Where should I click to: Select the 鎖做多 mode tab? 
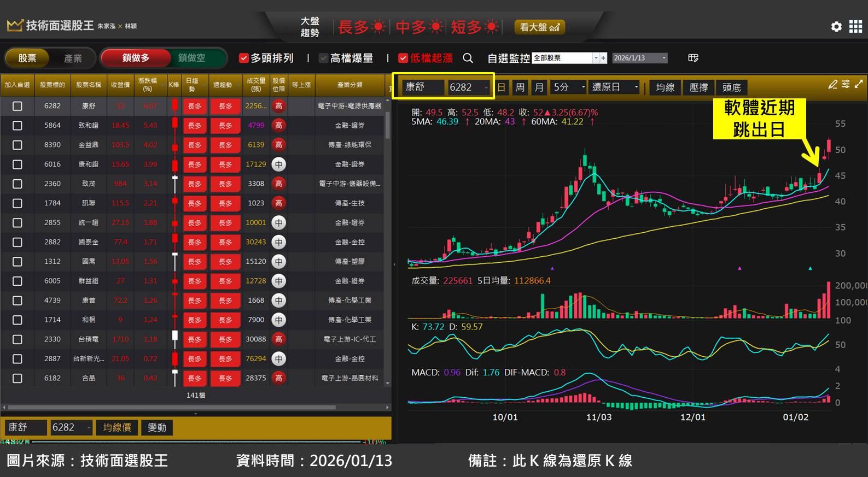(x=136, y=58)
